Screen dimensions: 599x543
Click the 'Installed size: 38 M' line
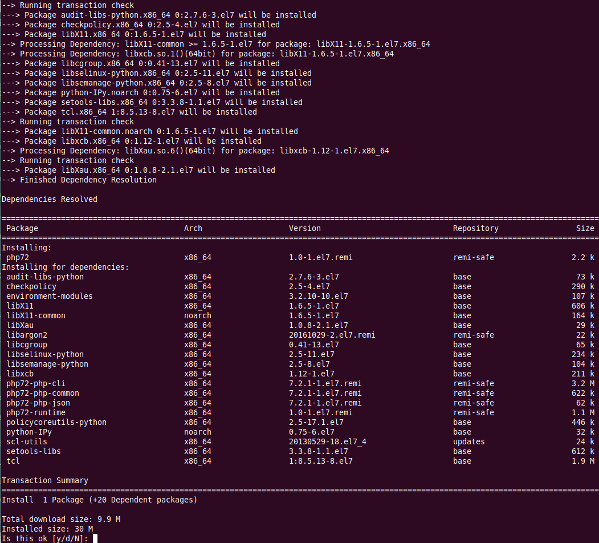tap(47, 529)
